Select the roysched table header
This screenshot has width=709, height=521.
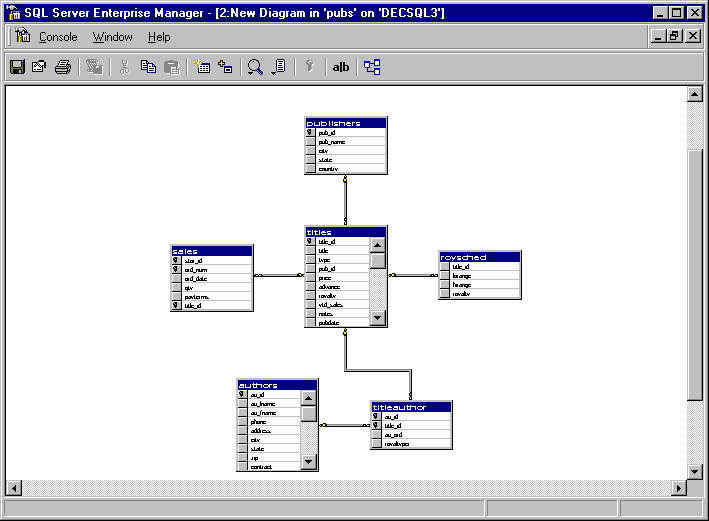[480, 257]
